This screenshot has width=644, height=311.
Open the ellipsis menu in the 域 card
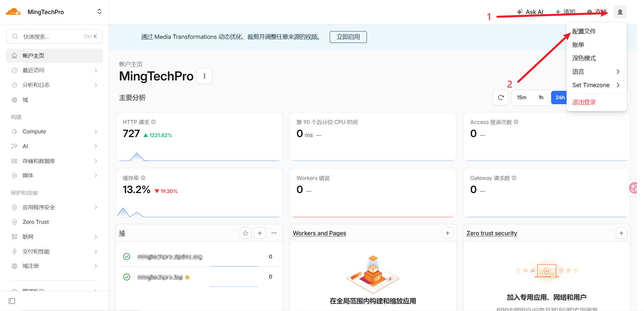click(274, 233)
